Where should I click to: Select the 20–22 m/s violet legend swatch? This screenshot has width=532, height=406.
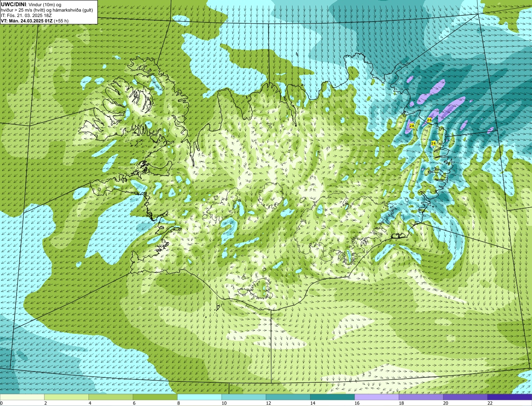click(x=465, y=397)
